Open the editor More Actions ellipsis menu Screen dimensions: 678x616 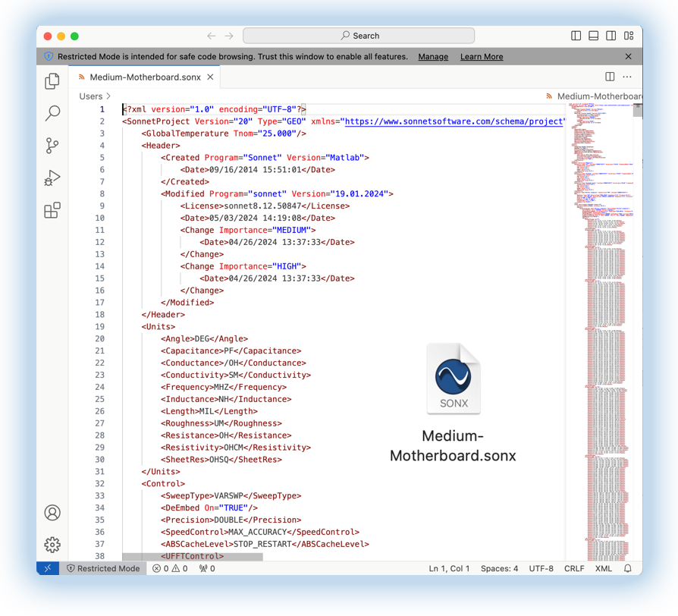(x=627, y=77)
